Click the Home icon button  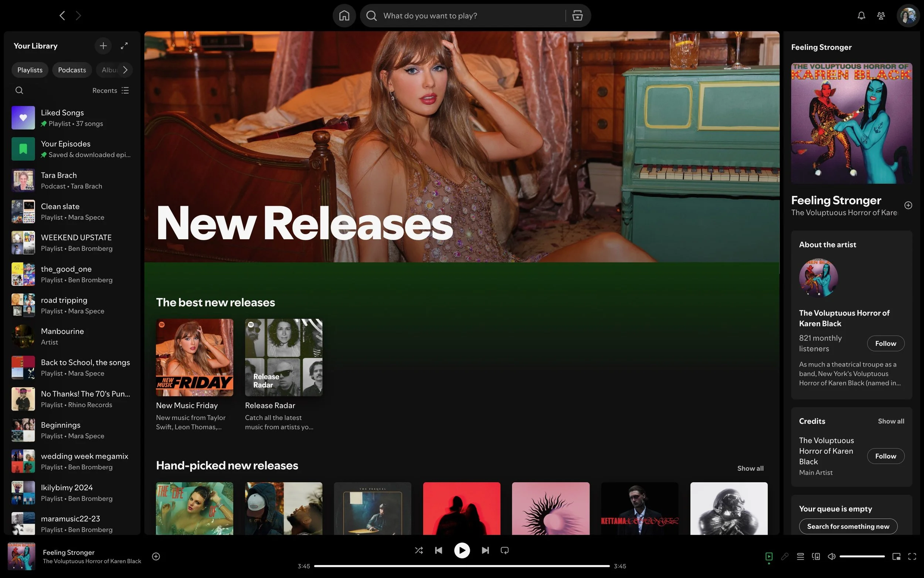click(344, 16)
